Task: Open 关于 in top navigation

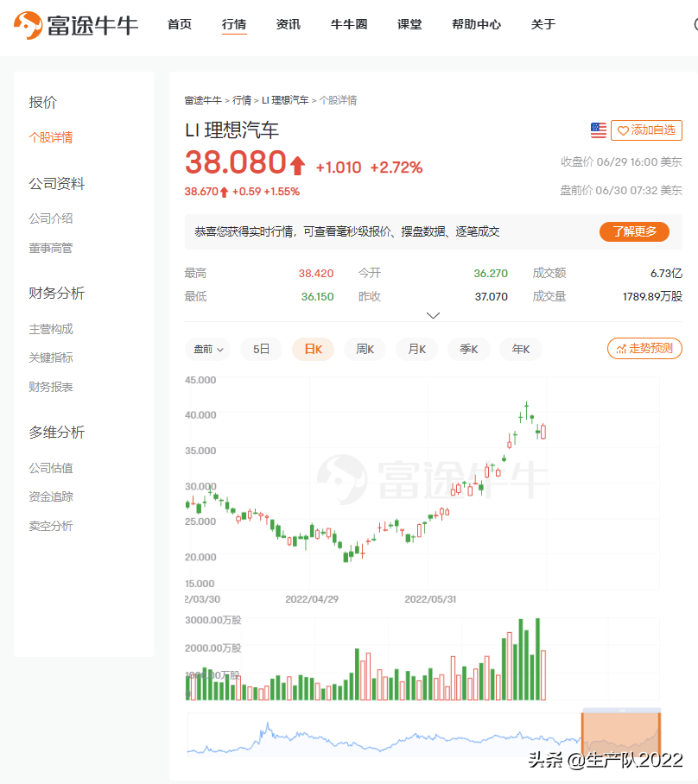Action: [543, 24]
